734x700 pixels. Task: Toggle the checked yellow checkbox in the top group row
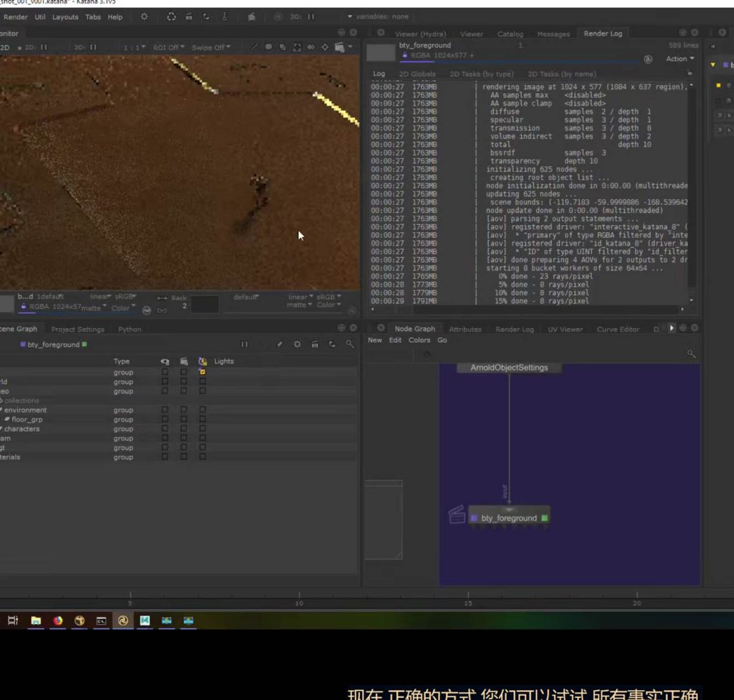click(203, 373)
